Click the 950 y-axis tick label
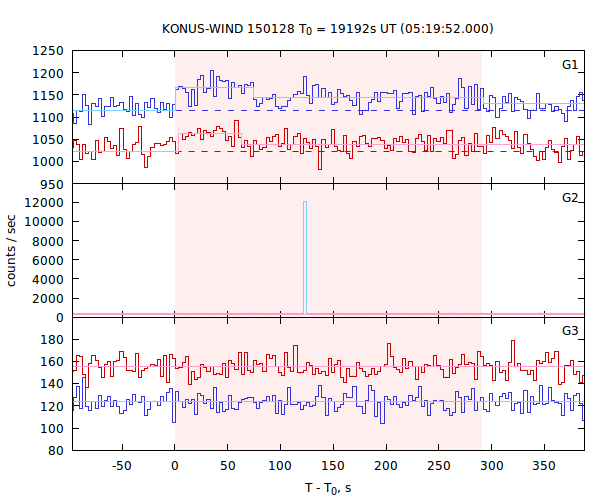This screenshot has height=500, width=600. [52, 185]
